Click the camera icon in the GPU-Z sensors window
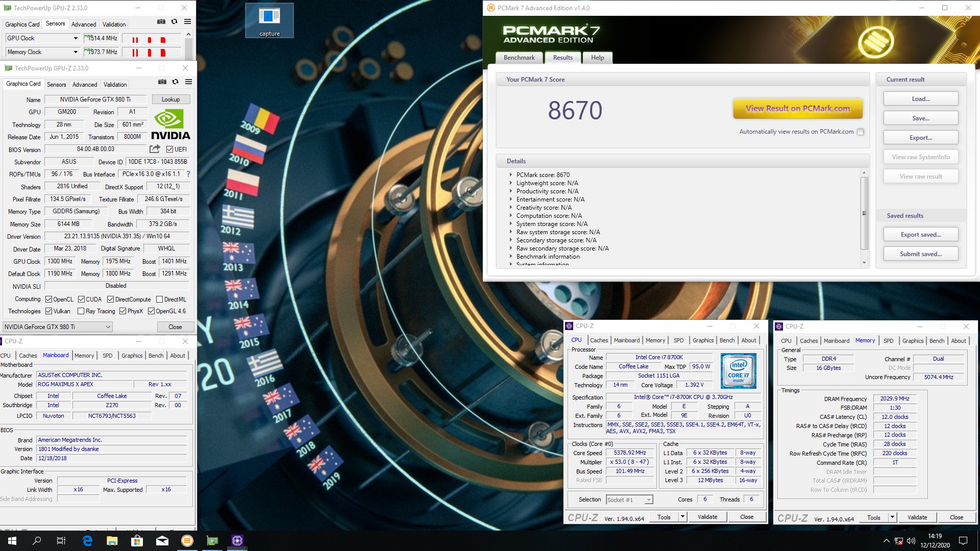980x551 pixels. click(161, 21)
